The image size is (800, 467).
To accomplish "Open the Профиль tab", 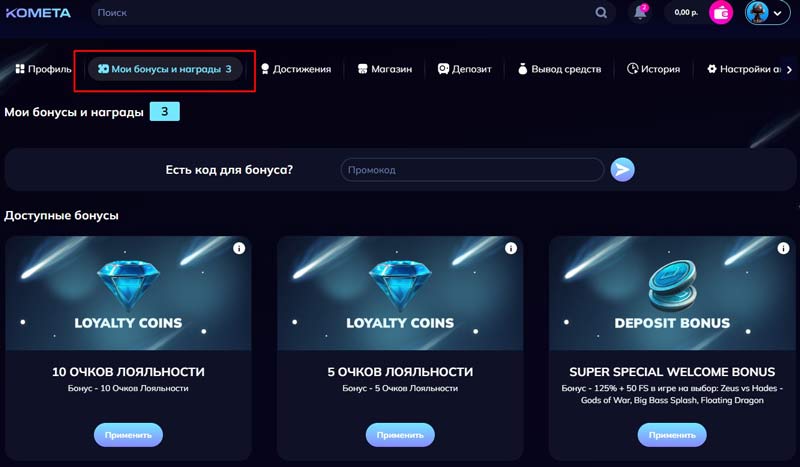I will coord(43,69).
